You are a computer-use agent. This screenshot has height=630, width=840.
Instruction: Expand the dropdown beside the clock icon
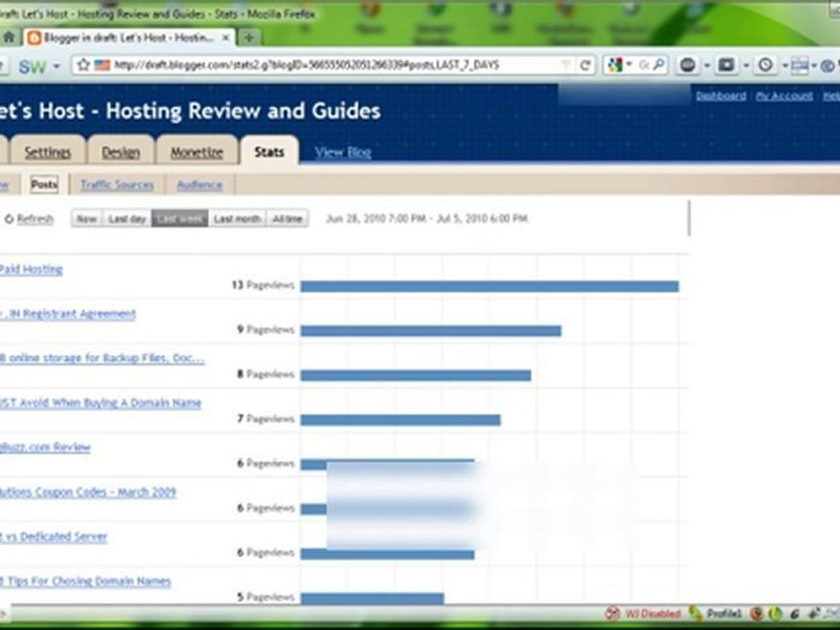pos(784,66)
